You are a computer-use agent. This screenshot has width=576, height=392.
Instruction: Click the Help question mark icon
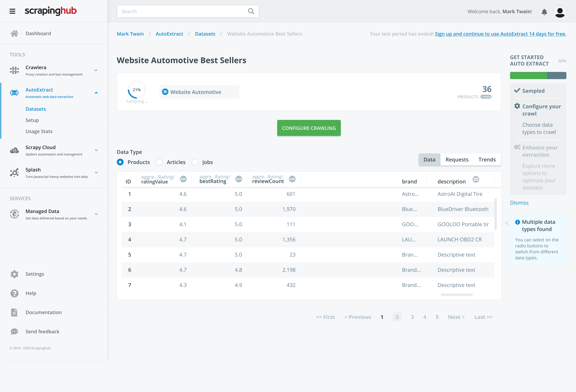pyautogui.click(x=14, y=293)
